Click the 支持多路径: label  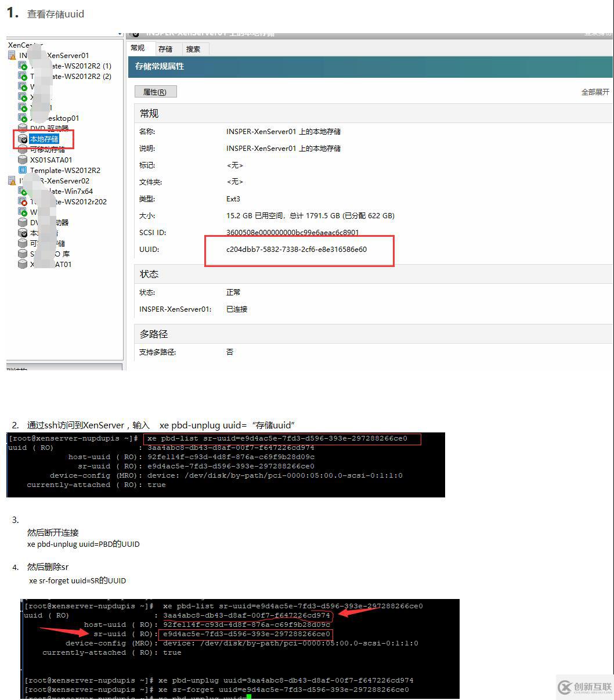click(x=158, y=352)
